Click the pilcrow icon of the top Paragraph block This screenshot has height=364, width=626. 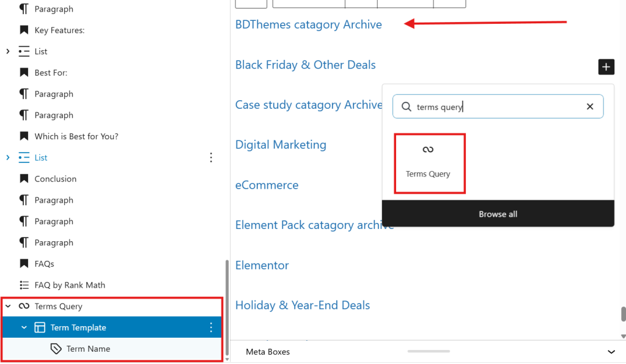[x=25, y=9]
